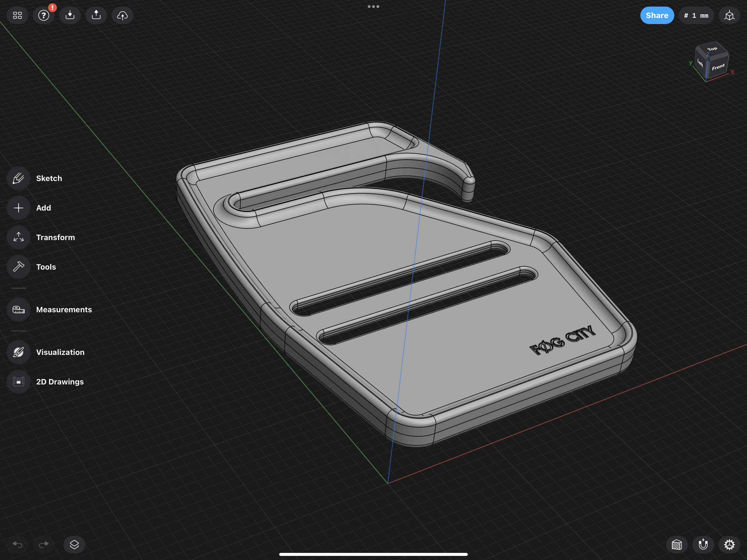Screen dimensions: 747x560
Task: Open the Tools hammer icon
Action: tap(19, 267)
